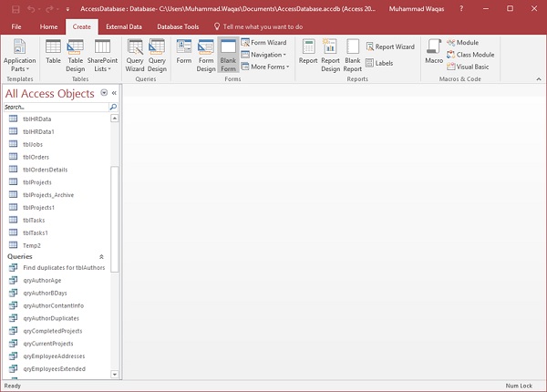
Task: Click the navigation pane Search box
Action: pos(57,107)
